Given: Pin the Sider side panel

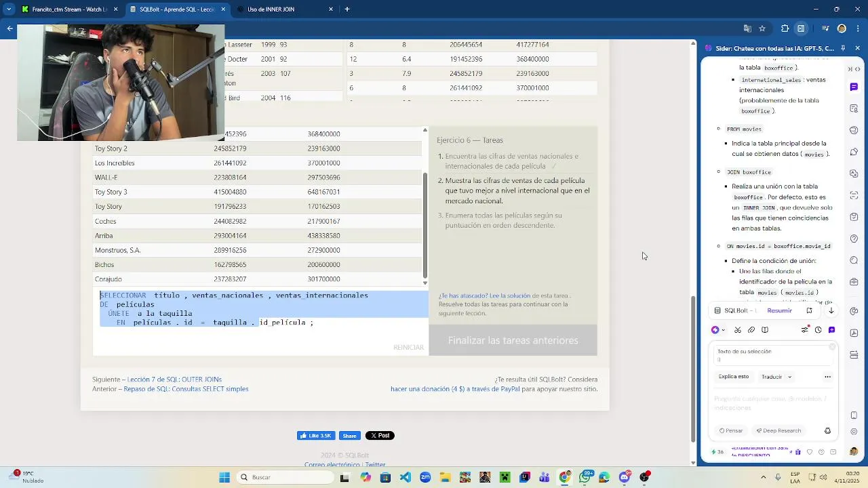Looking at the screenshot, I should pyautogui.click(x=843, y=48).
